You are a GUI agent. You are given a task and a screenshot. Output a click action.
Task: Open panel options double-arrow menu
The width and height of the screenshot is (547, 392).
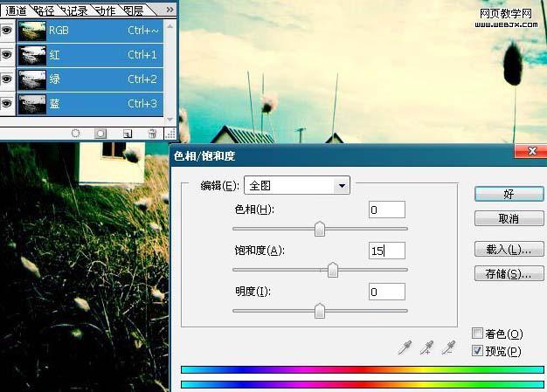pos(170,10)
